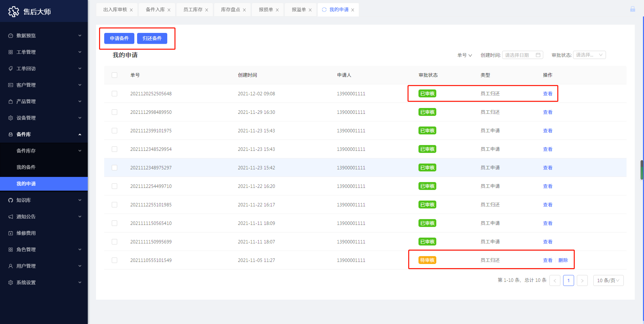644x324 pixels.
Task: Click the refresh icon on 我的申请 tab
Action: pos(324,10)
